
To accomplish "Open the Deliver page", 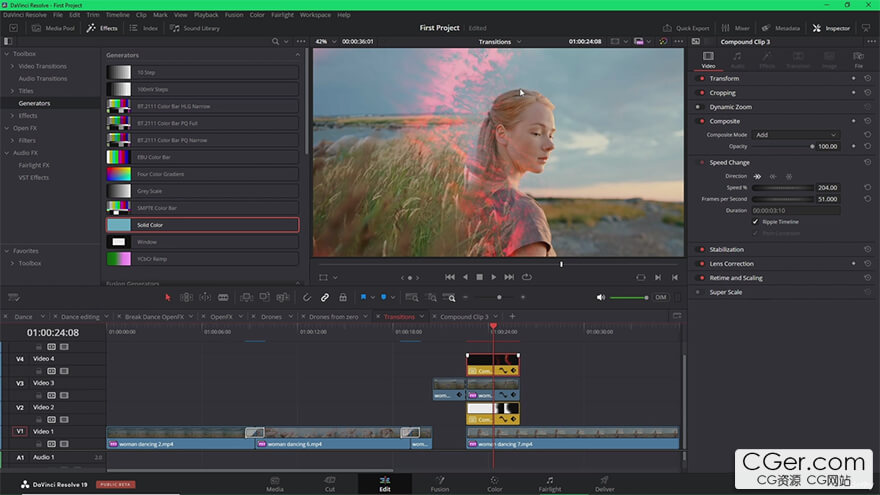I will [604, 484].
